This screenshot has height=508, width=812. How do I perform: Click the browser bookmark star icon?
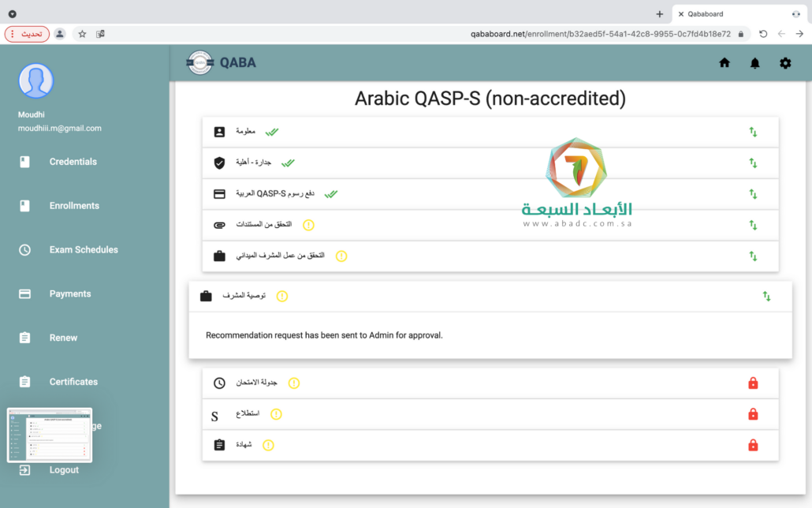[x=82, y=34]
